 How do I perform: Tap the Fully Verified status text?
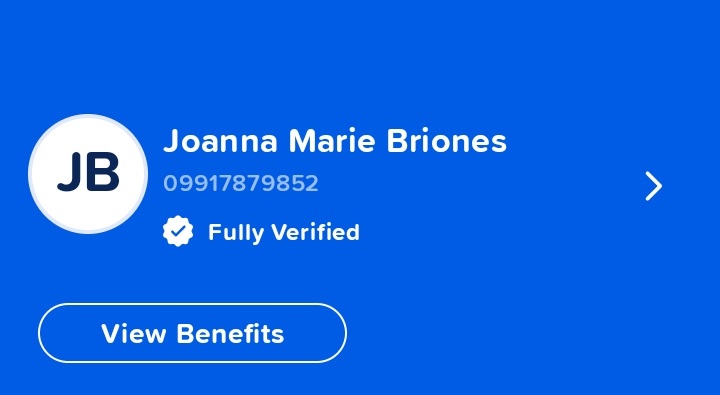click(x=283, y=232)
